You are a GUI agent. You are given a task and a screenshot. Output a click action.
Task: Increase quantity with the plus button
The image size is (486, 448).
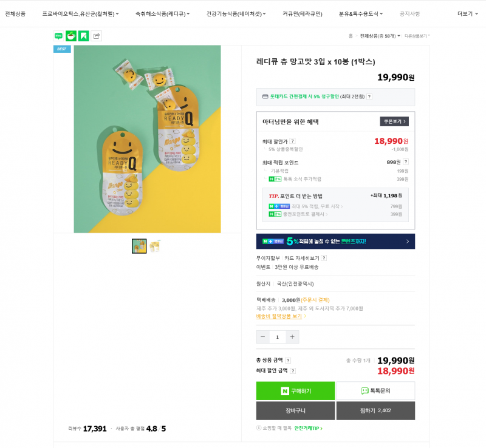click(292, 337)
